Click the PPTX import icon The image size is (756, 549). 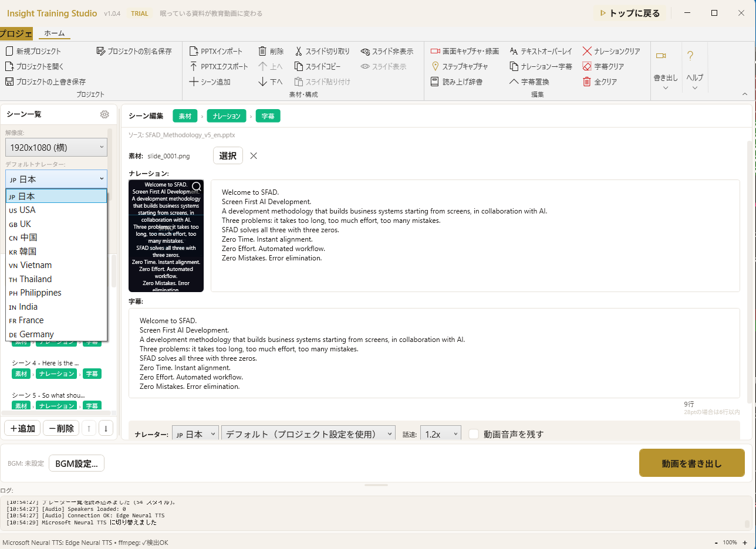[194, 52]
